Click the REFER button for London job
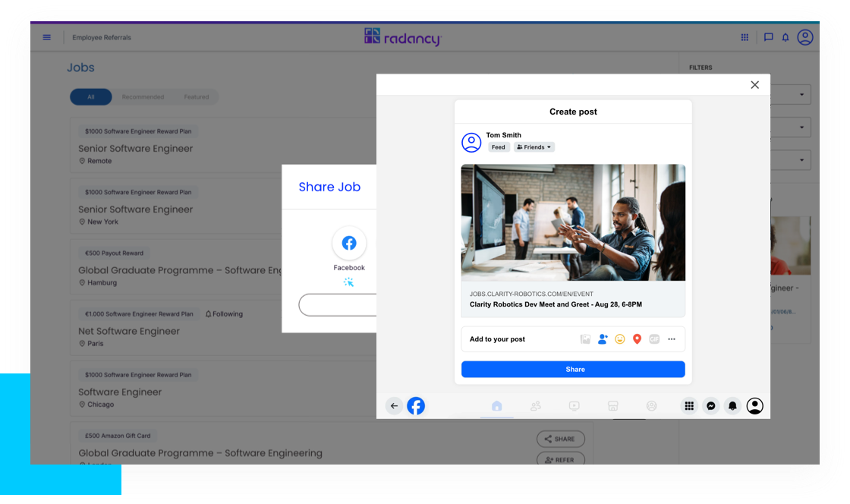 click(x=560, y=459)
